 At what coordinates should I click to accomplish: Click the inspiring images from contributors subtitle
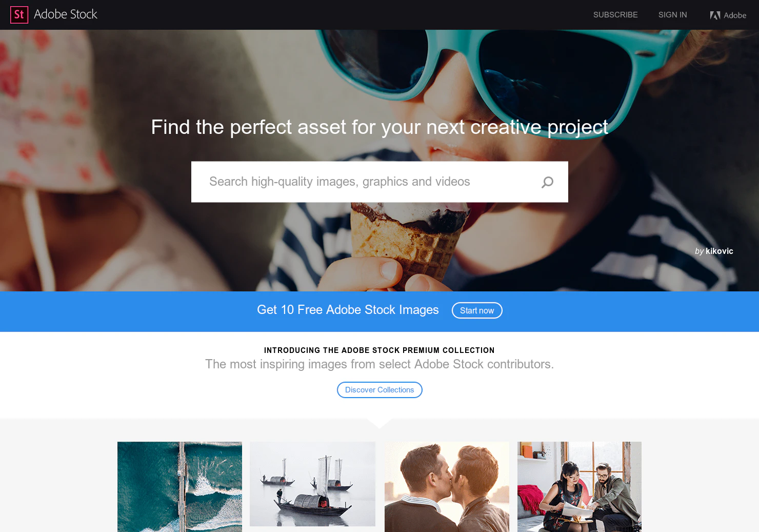[x=379, y=364]
